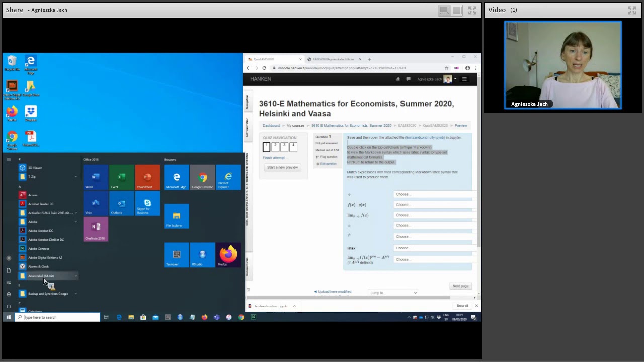Open the Choose dropdown for f(x)·g(x)

click(434, 205)
